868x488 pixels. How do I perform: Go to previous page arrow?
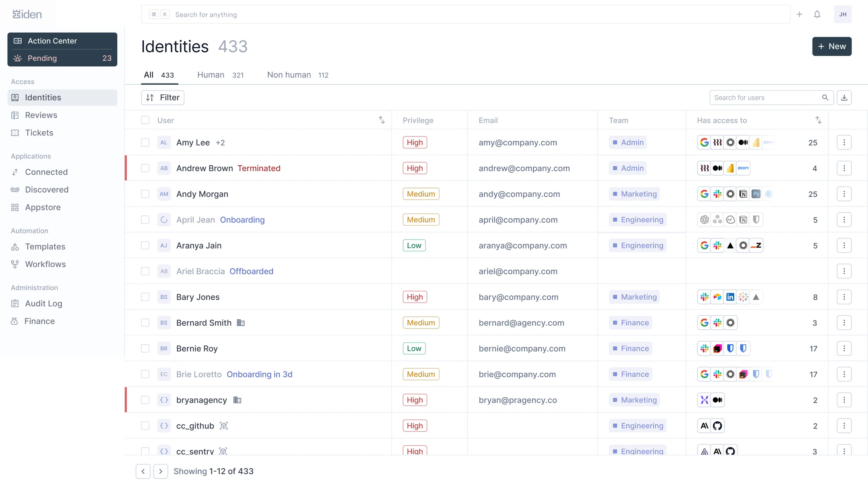point(143,472)
